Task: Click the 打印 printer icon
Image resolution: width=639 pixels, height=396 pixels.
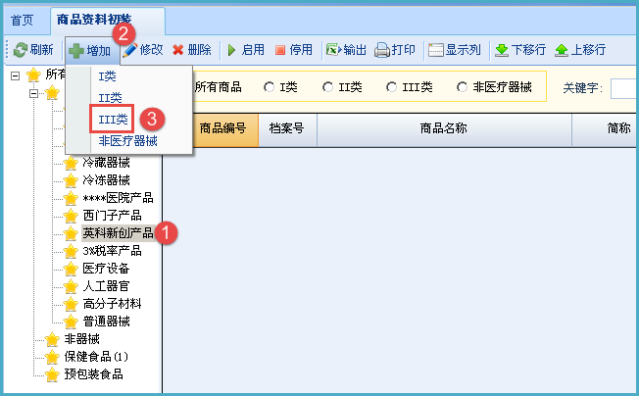Action: tap(382, 50)
